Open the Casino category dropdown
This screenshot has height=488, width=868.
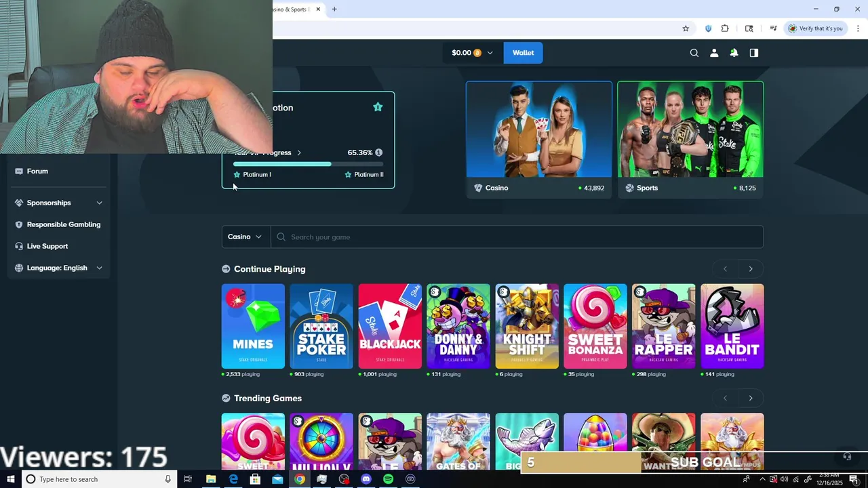[245, 237]
